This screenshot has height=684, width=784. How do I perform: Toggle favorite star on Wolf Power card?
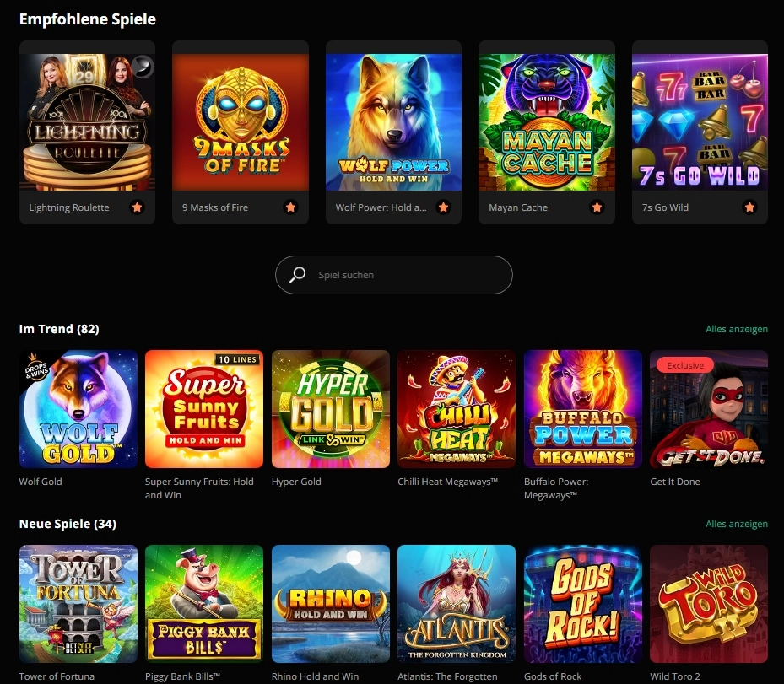(x=444, y=207)
